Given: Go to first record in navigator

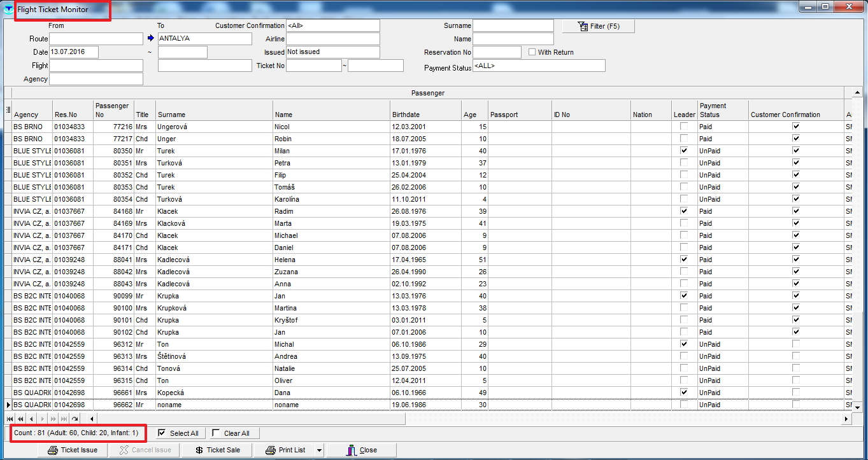Looking at the screenshot, I should click(x=10, y=419).
